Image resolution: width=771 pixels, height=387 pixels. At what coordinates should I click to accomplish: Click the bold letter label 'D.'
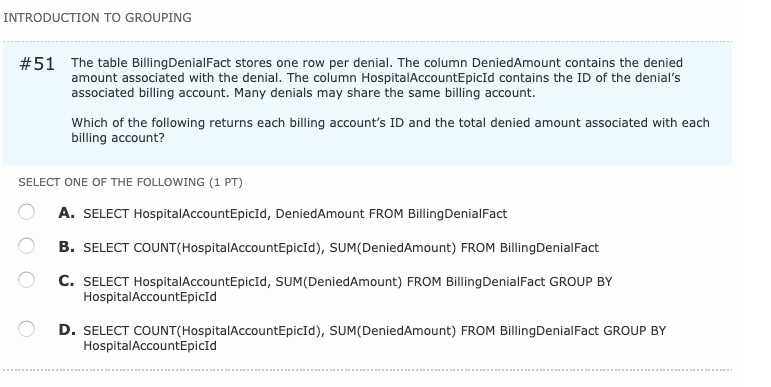pyautogui.click(x=67, y=330)
